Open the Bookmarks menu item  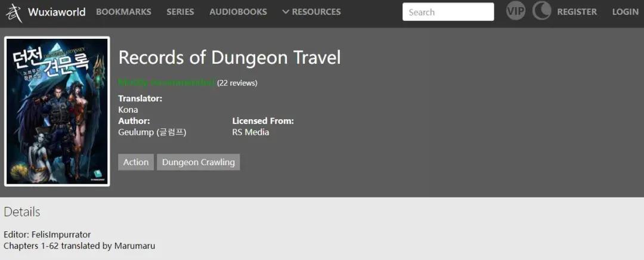pos(123,12)
